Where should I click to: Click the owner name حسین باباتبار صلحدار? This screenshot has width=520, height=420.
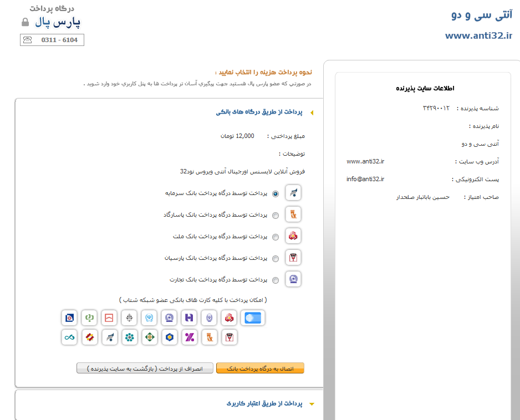pos(423,197)
